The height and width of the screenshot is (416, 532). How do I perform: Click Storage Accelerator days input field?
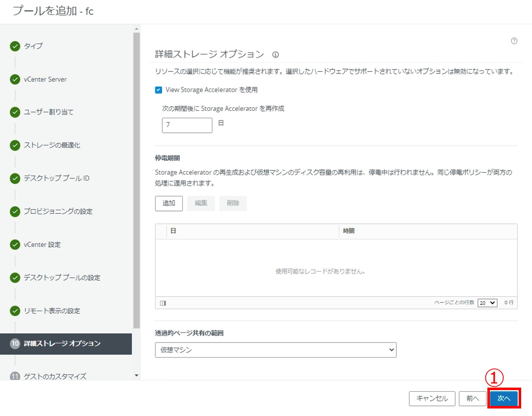point(187,125)
